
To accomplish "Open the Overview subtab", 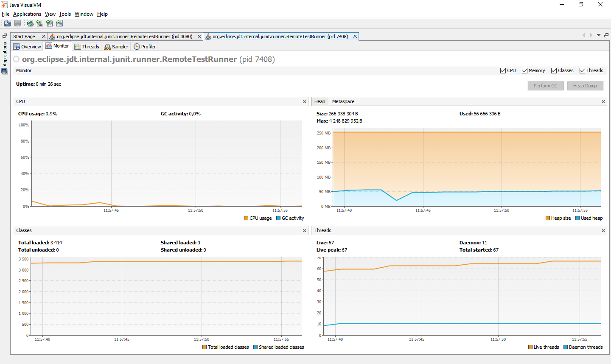I will [27, 47].
